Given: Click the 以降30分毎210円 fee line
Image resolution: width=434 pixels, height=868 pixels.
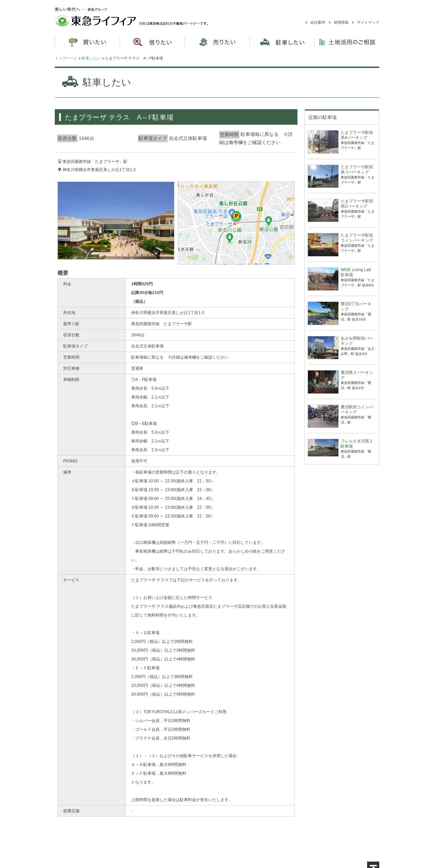Looking at the screenshot, I should pos(147,293).
